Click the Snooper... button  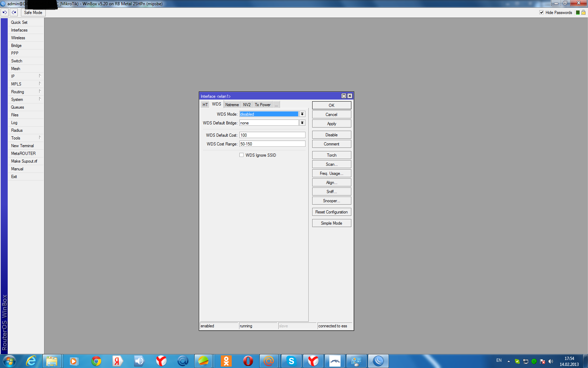(331, 200)
